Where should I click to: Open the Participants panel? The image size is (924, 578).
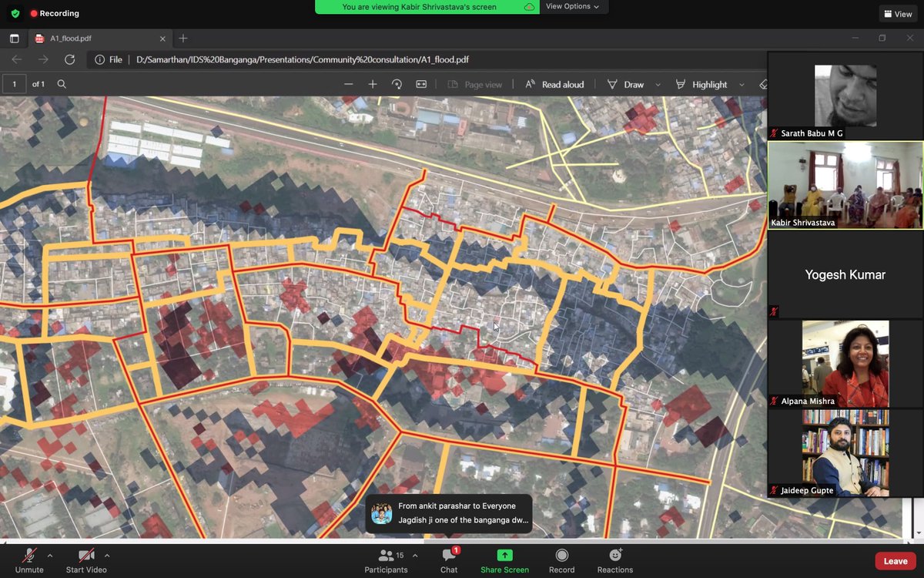point(387,560)
